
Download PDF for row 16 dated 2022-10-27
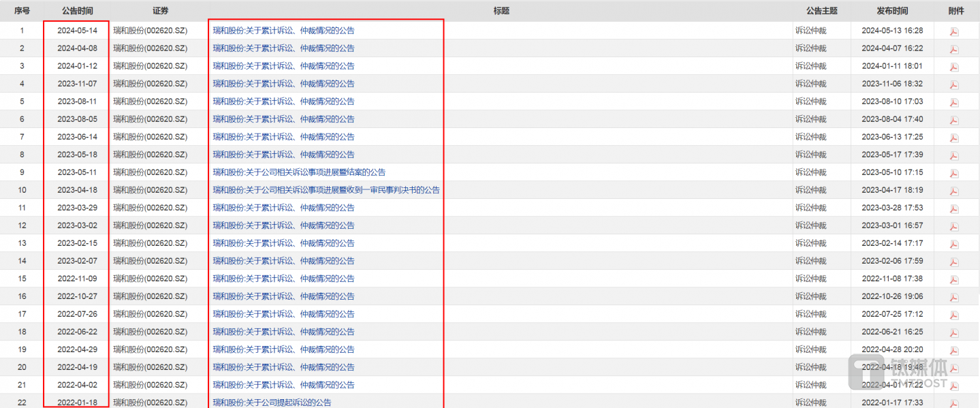coord(954,297)
